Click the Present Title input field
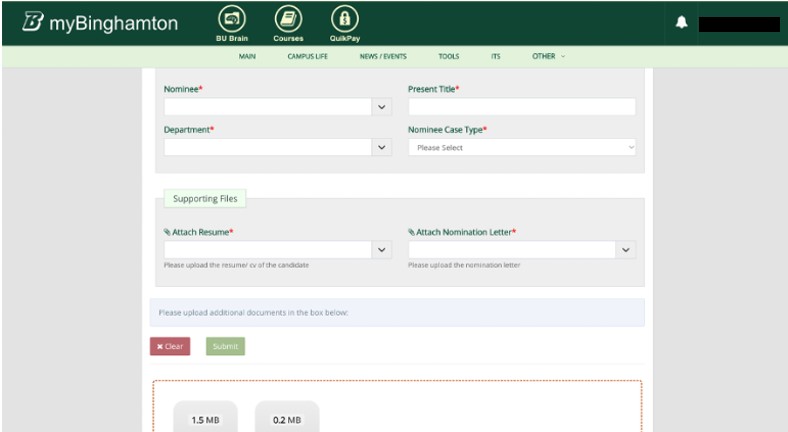788x432 pixels. coord(522,107)
